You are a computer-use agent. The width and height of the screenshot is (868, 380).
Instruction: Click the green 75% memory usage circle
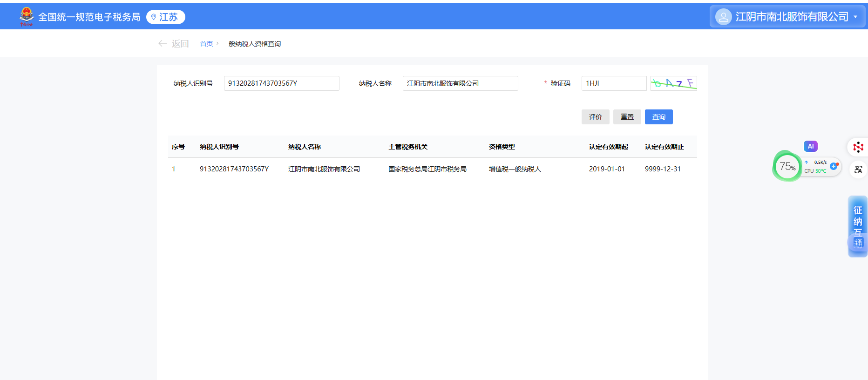(787, 166)
